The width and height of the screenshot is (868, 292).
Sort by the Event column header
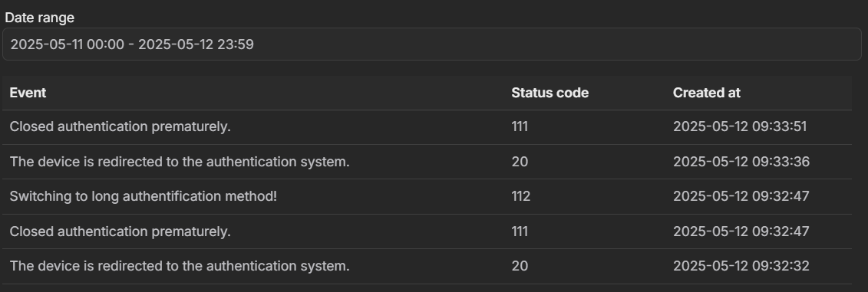pyautogui.click(x=28, y=93)
